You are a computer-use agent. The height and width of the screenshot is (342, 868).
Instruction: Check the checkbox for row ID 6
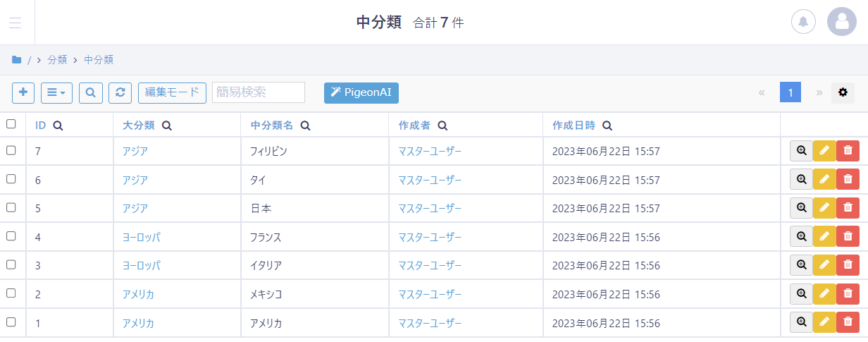pos(11,179)
